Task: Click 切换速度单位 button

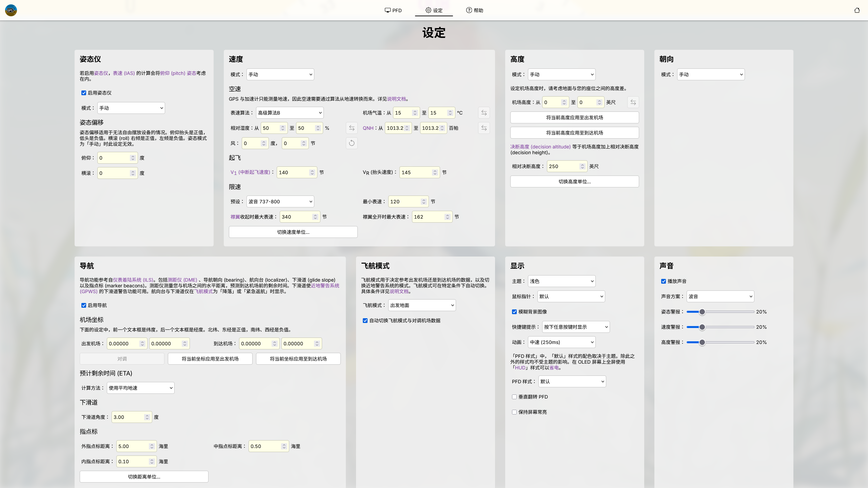Action: [293, 232]
